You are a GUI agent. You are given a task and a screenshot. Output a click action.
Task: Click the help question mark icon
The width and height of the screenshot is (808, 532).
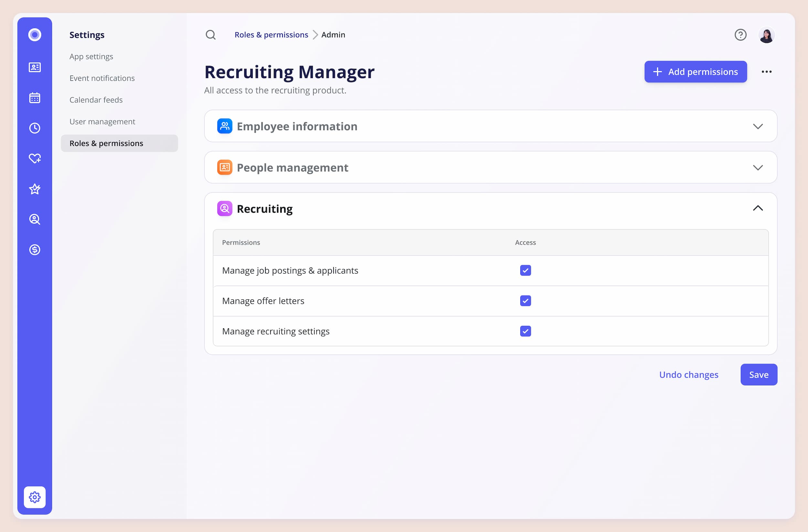(x=740, y=35)
